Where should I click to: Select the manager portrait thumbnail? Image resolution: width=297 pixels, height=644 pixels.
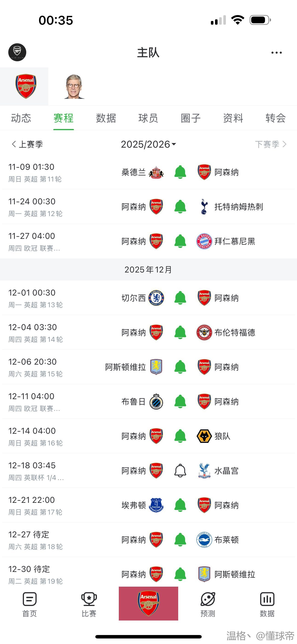[x=74, y=87]
